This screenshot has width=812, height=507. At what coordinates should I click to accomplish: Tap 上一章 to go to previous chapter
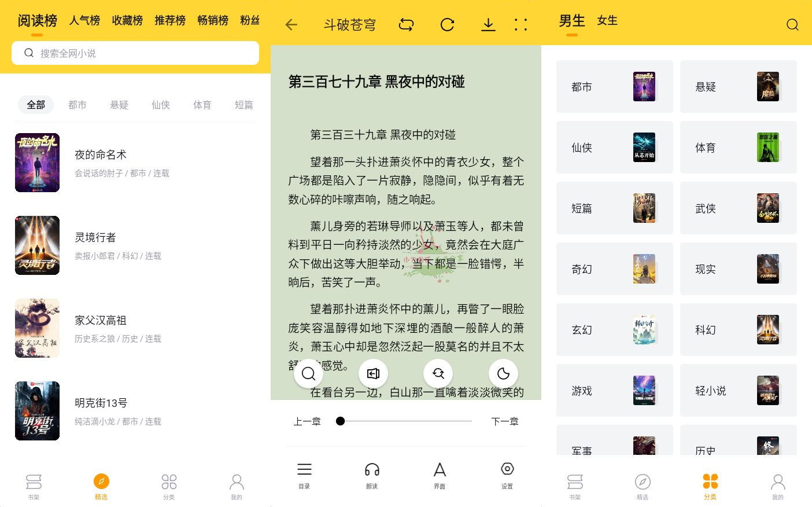click(x=307, y=421)
